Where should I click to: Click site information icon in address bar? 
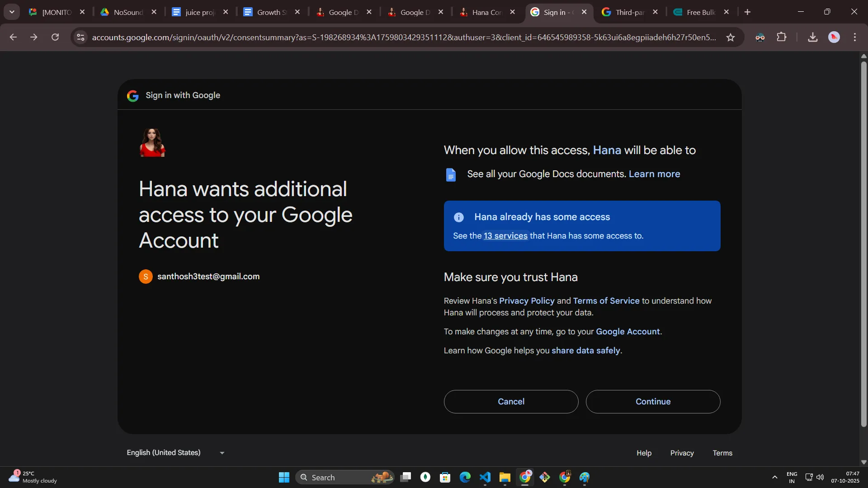click(x=80, y=37)
